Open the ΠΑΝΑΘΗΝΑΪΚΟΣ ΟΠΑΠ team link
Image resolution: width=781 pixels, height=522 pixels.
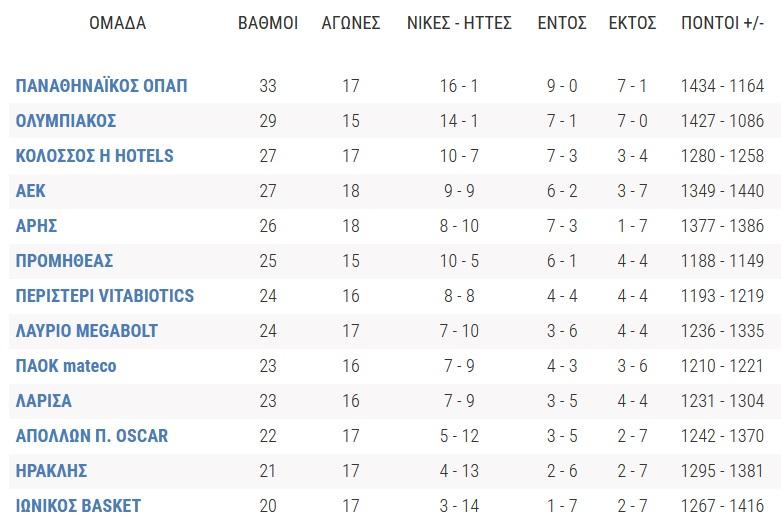(x=102, y=86)
